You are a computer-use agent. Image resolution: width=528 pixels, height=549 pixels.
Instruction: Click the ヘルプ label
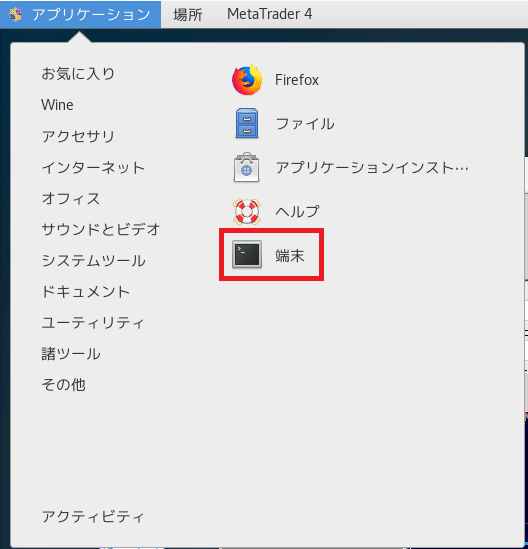[x=297, y=211]
